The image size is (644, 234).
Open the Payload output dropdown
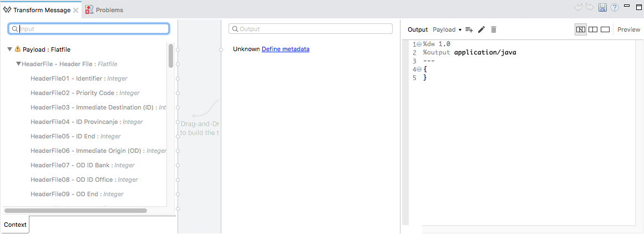pyautogui.click(x=447, y=29)
